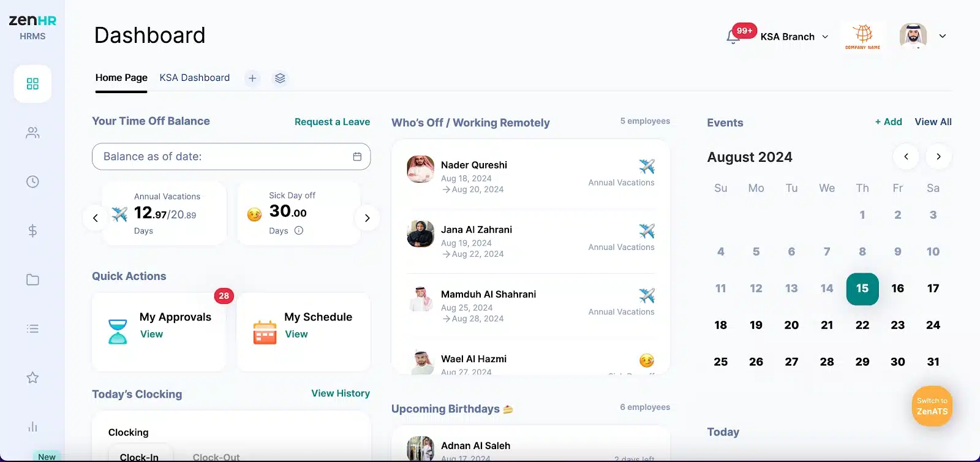Open the folder documents icon in sidebar
This screenshot has width=980, height=462.
32,279
